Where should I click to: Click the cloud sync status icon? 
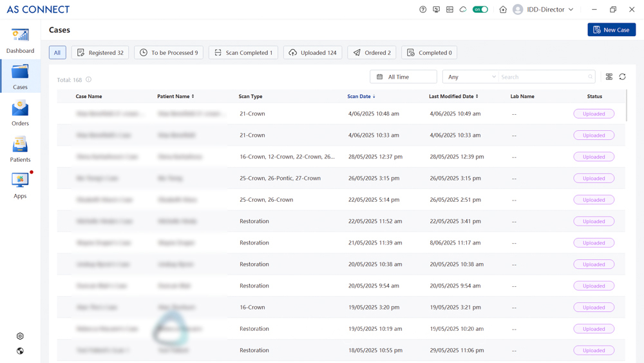coord(463,10)
